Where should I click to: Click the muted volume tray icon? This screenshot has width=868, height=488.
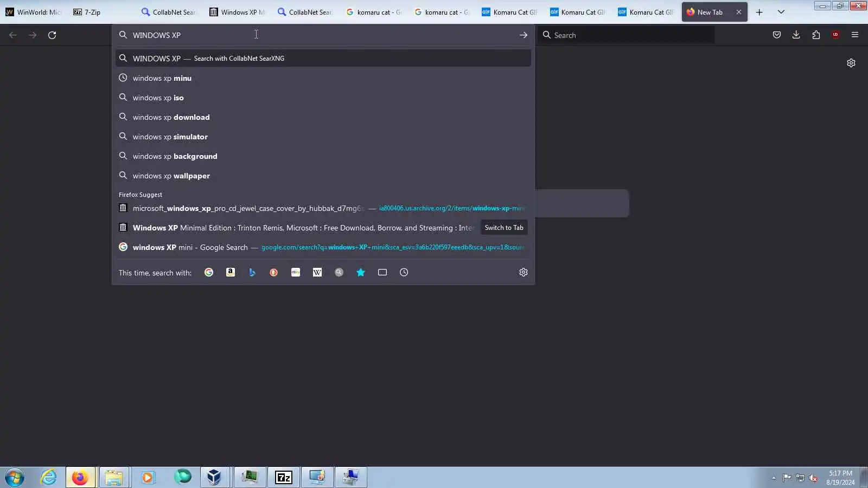(x=813, y=478)
